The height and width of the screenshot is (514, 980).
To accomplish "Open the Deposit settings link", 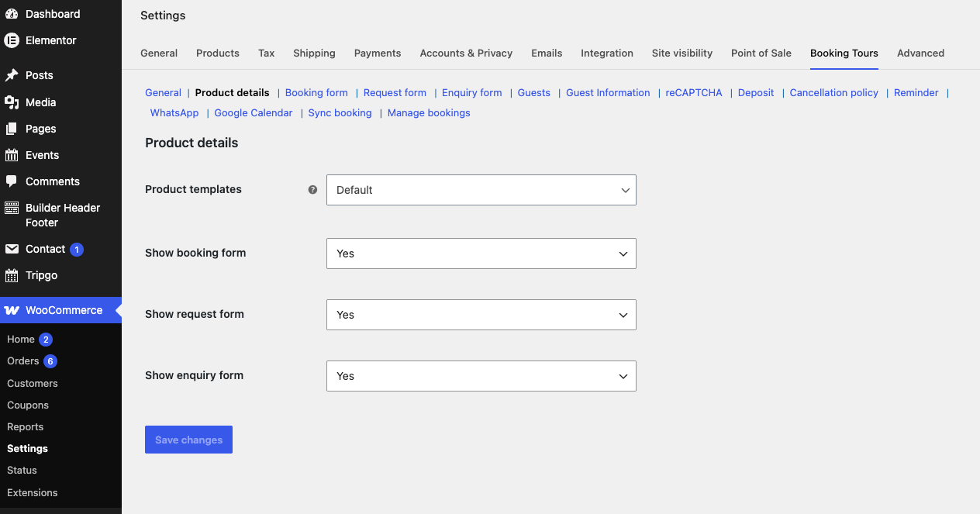I will click(x=756, y=93).
